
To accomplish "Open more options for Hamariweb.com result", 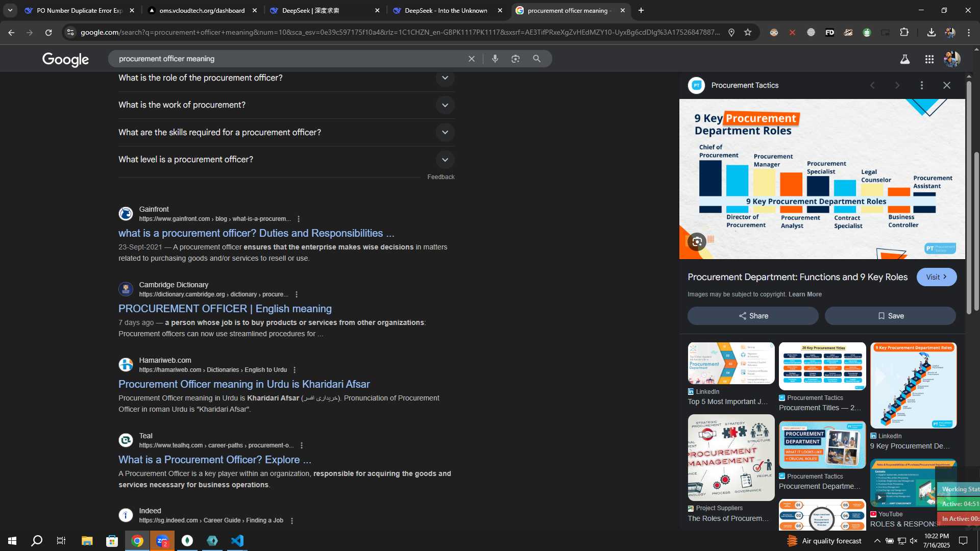I will [x=295, y=370].
